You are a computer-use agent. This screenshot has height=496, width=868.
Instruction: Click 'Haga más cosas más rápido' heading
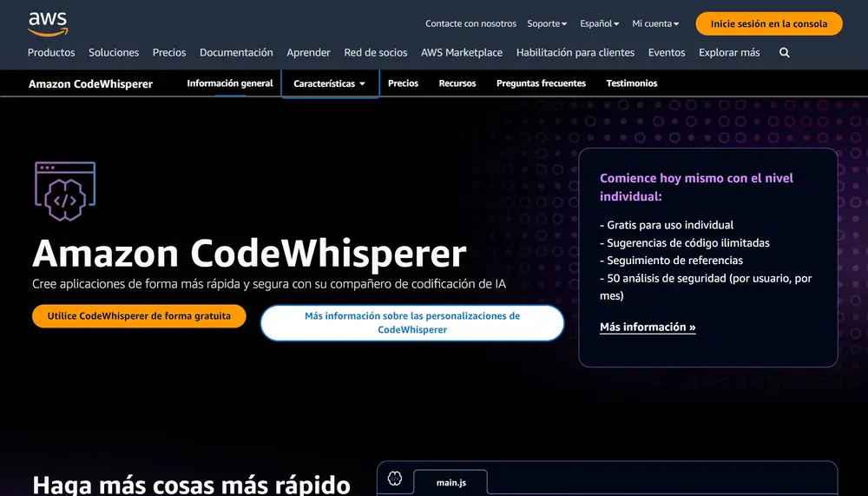coord(192,485)
